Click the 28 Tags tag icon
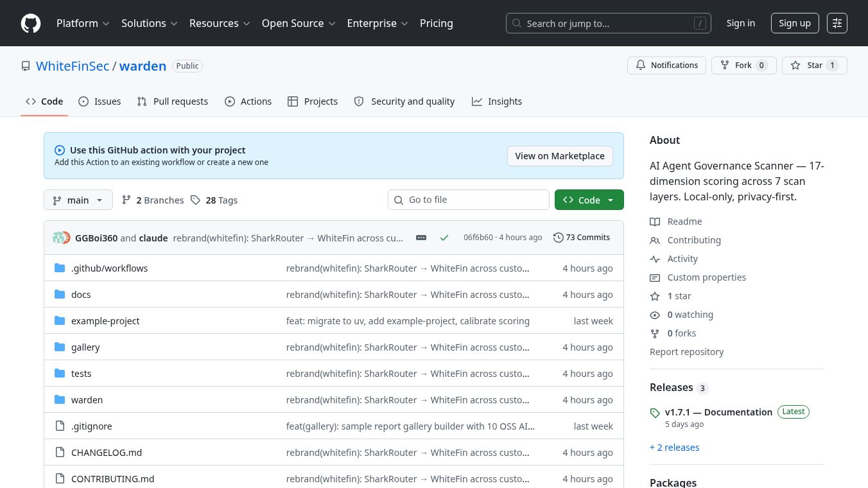 point(196,200)
